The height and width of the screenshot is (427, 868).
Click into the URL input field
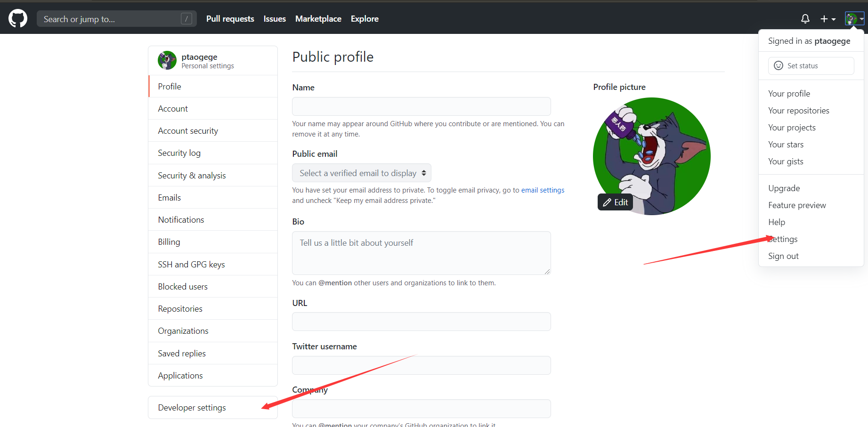(422, 322)
